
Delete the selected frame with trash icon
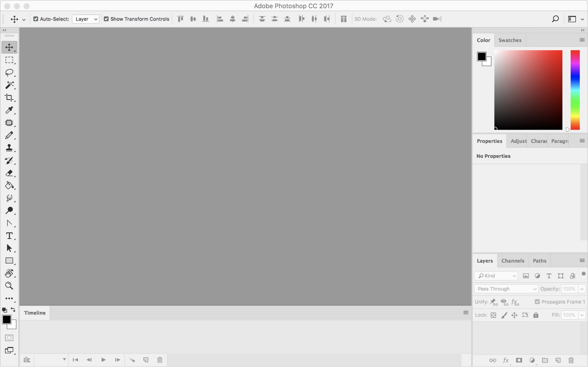tap(160, 359)
